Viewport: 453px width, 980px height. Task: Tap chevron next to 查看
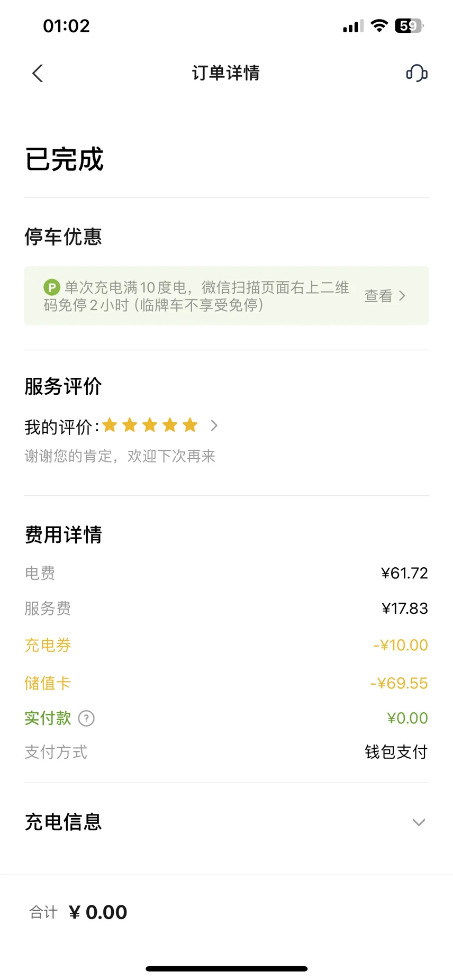coord(402,296)
